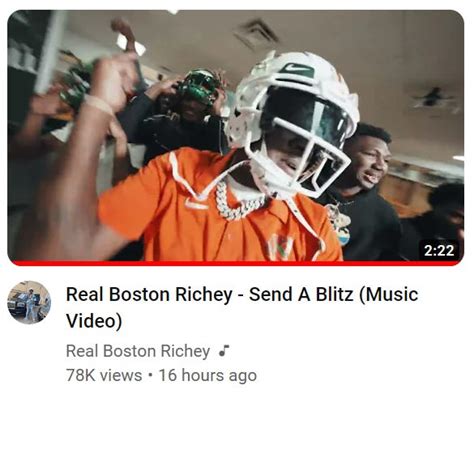Click the ceiling vent in thumbnail
The width and height of the screenshot is (474, 453).
tap(256, 34)
